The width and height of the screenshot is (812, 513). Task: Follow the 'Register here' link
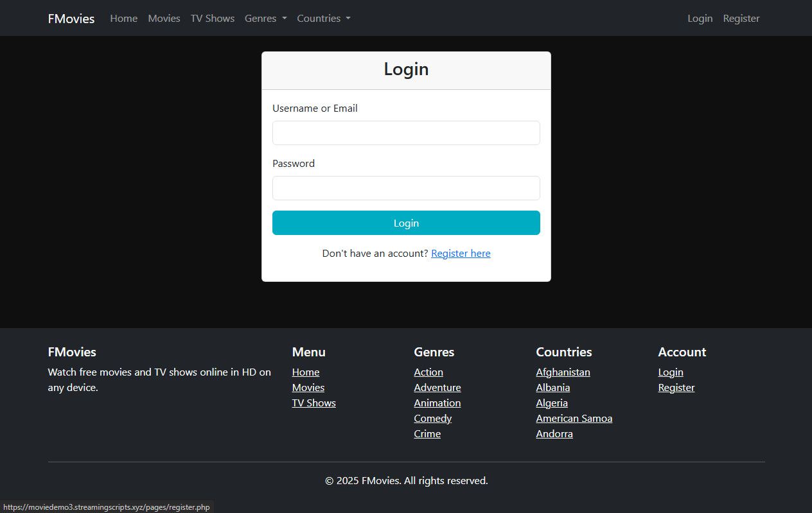point(461,254)
